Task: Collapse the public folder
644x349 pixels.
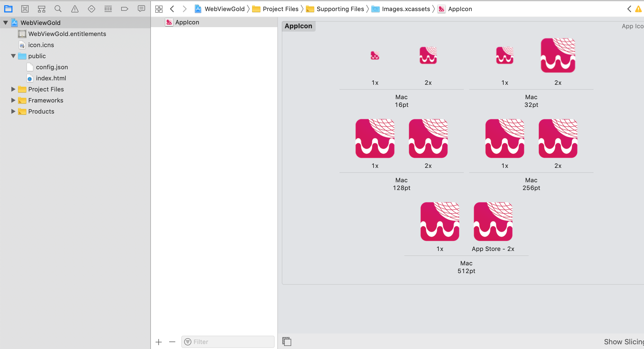Action: click(13, 56)
